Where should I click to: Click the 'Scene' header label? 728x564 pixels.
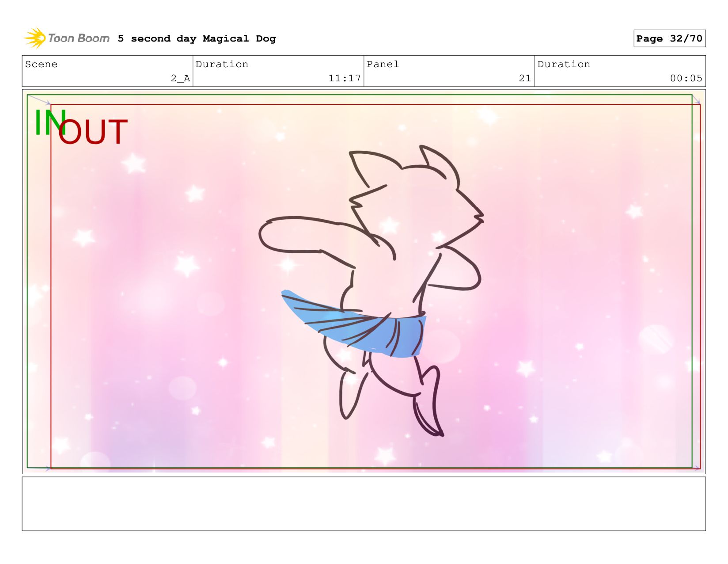[x=41, y=64]
